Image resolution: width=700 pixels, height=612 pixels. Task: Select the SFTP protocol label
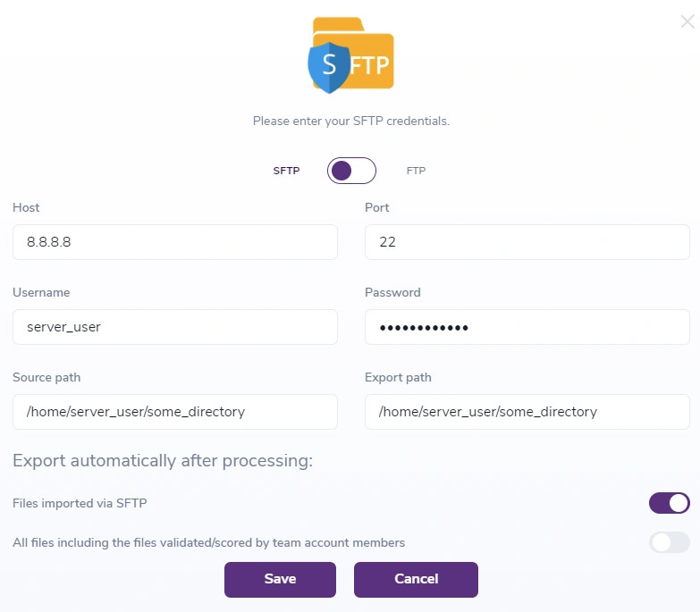pyautogui.click(x=286, y=171)
